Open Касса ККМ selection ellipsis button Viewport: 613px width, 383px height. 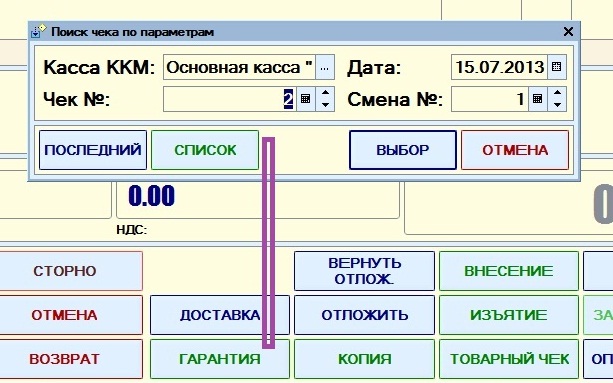(x=324, y=67)
